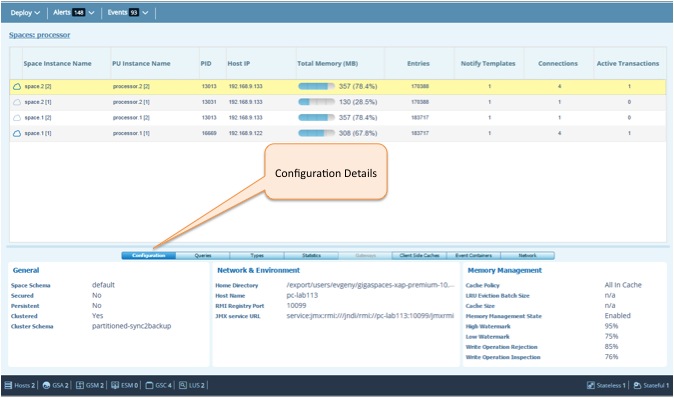The width and height of the screenshot is (674, 398).
Task: Follow the Spaces: processor breadcrumb link
Action: click(x=40, y=35)
